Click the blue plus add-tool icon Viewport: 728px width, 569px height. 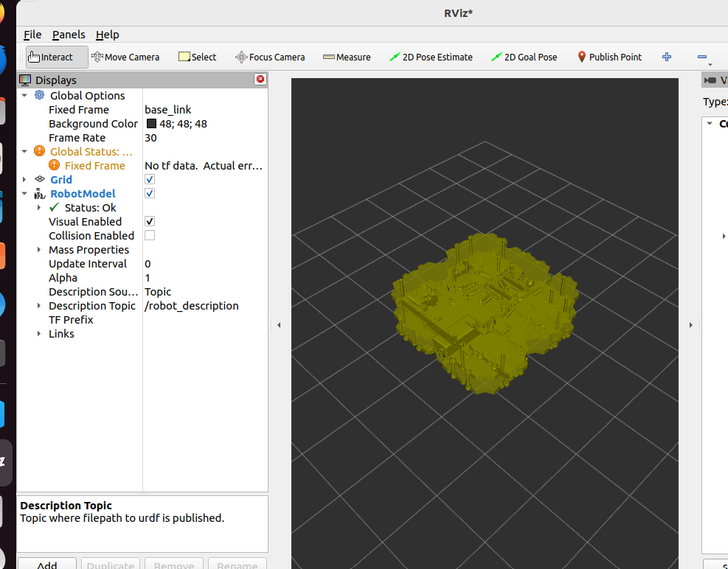[667, 57]
